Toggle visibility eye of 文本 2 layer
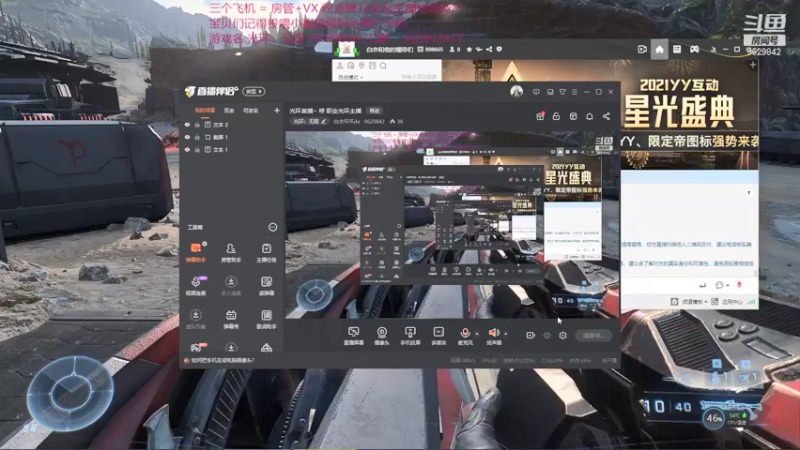The width and height of the screenshot is (800, 450). pyautogui.click(x=187, y=124)
